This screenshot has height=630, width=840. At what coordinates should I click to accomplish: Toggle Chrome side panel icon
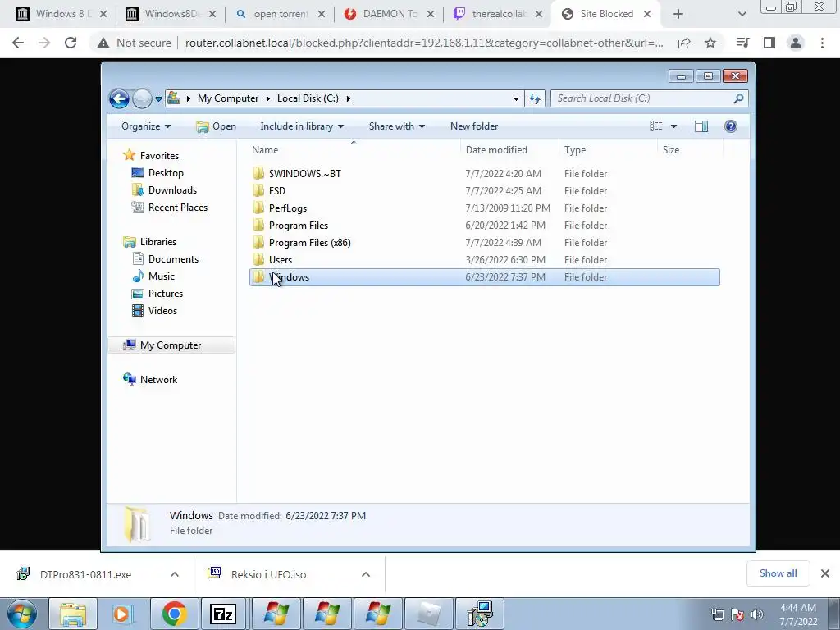click(769, 43)
